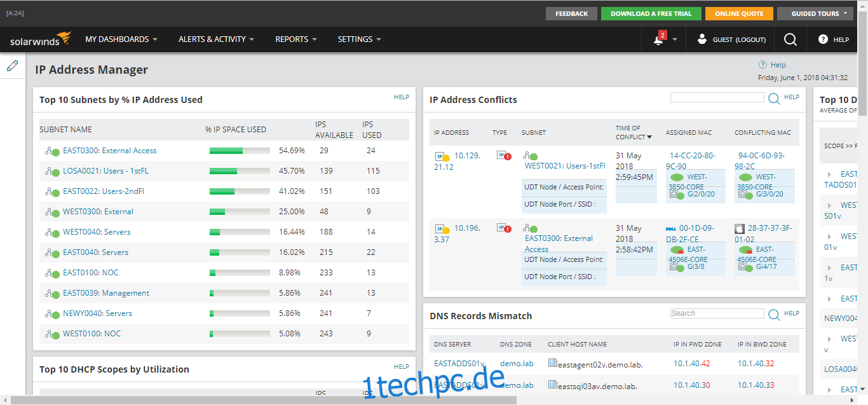Click the (LOGOUT) link
868x405 pixels.
tap(750, 39)
